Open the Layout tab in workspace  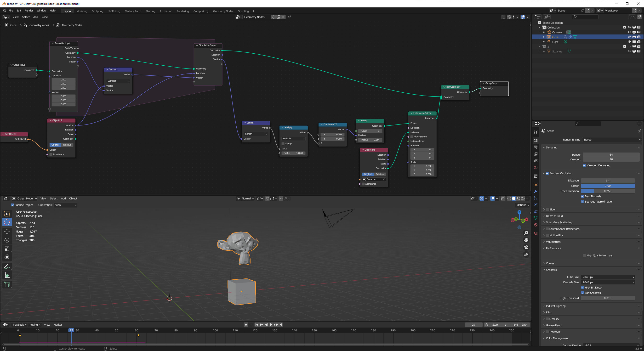(68, 10)
